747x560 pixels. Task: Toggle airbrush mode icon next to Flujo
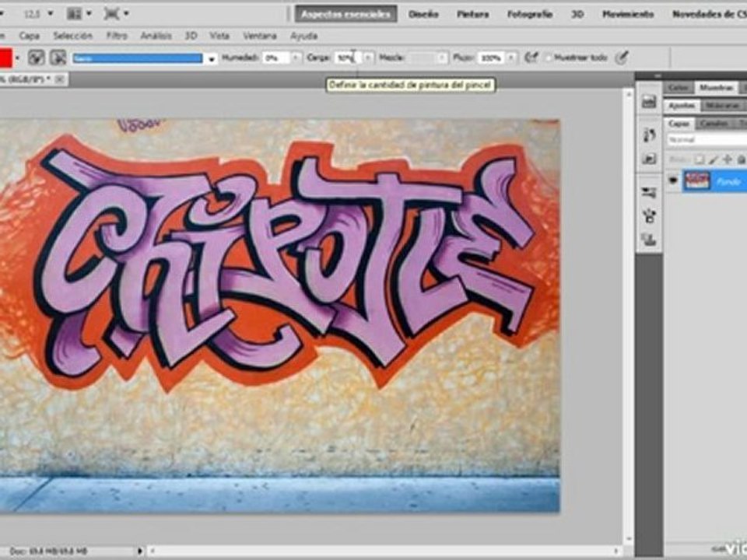click(531, 58)
